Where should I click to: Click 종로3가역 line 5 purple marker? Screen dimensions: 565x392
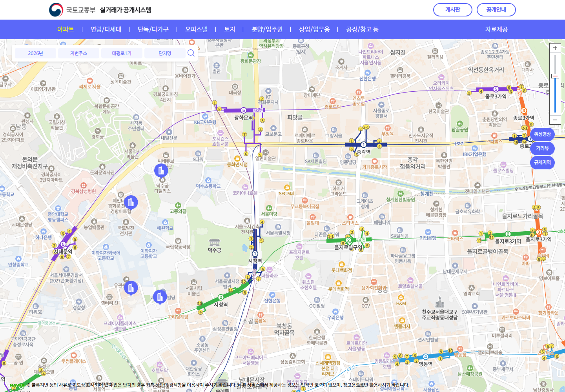(x=496, y=89)
